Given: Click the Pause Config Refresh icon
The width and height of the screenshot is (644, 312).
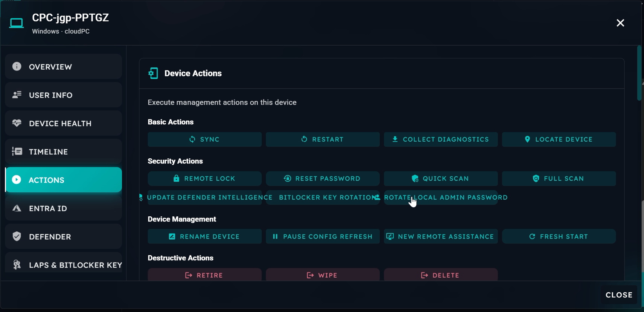Looking at the screenshot, I should coord(275,237).
